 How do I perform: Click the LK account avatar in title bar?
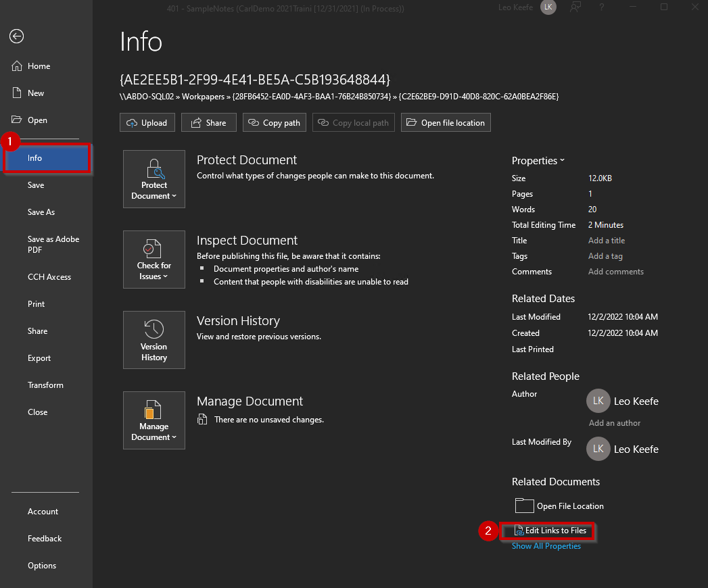click(548, 7)
